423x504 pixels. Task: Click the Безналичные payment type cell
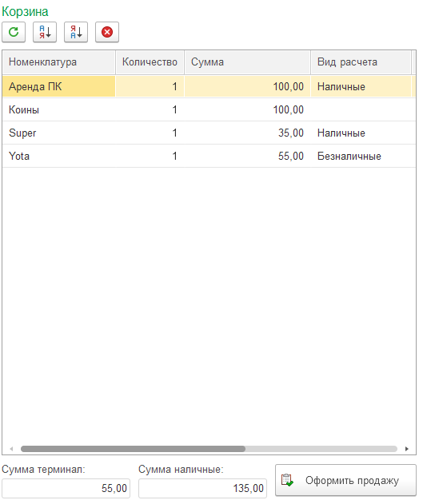[361, 157]
